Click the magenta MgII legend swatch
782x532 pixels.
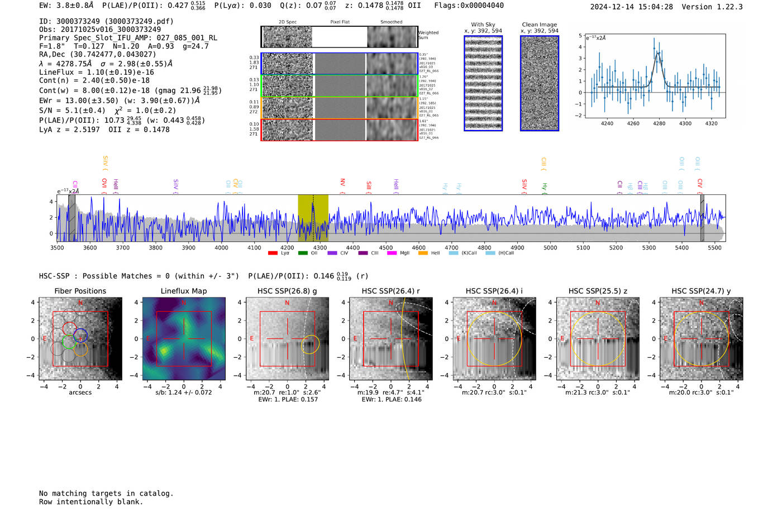[392, 253]
